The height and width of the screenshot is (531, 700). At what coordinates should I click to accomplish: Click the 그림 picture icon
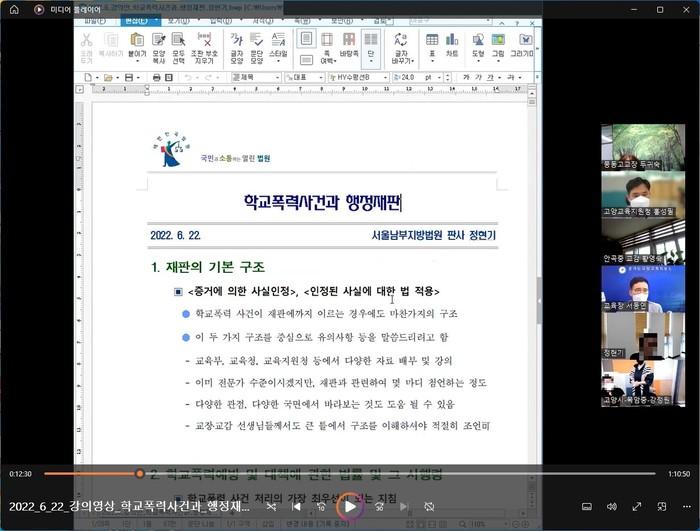[498, 47]
